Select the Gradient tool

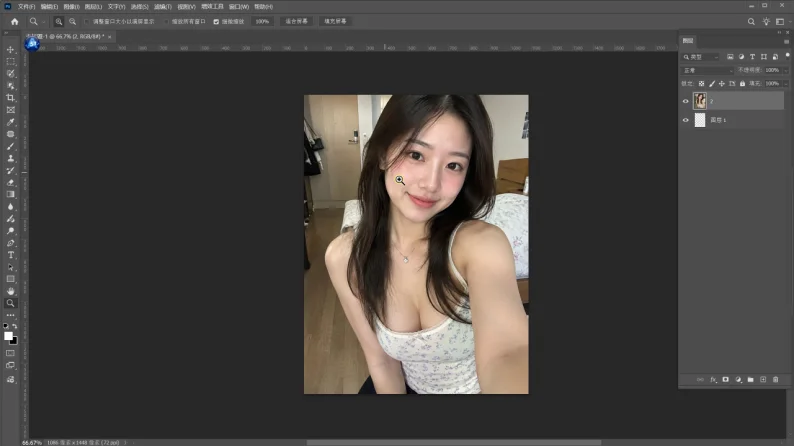[11, 194]
